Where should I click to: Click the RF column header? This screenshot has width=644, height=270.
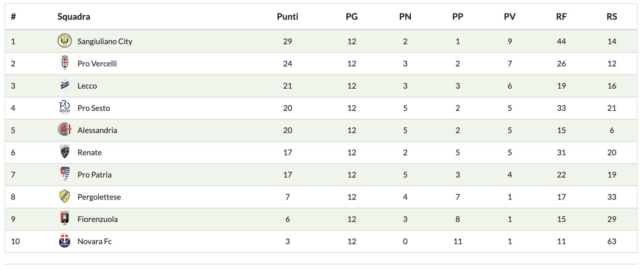[x=561, y=17]
